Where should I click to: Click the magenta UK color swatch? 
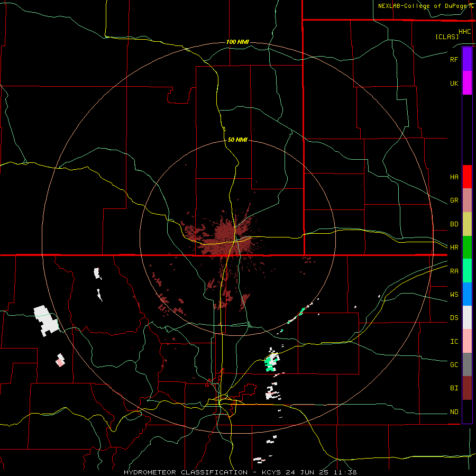[x=467, y=83]
